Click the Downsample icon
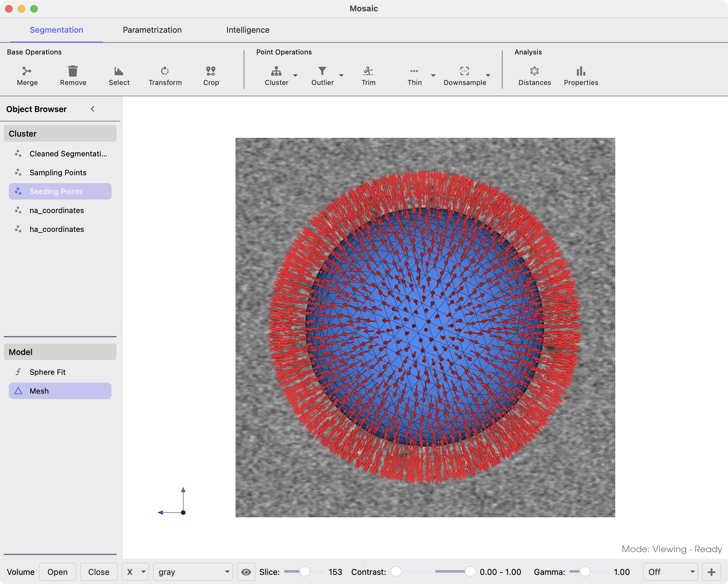The height and width of the screenshot is (584, 728). pyautogui.click(x=465, y=71)
